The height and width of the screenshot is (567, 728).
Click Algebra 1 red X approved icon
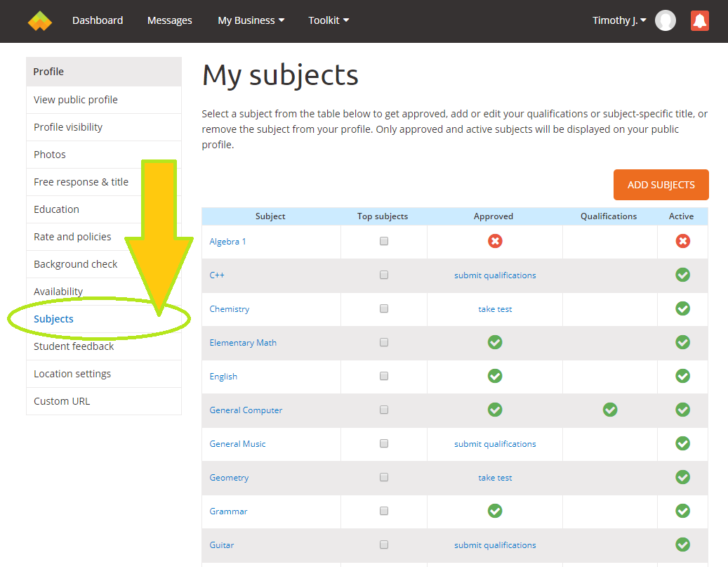point(495,241)
